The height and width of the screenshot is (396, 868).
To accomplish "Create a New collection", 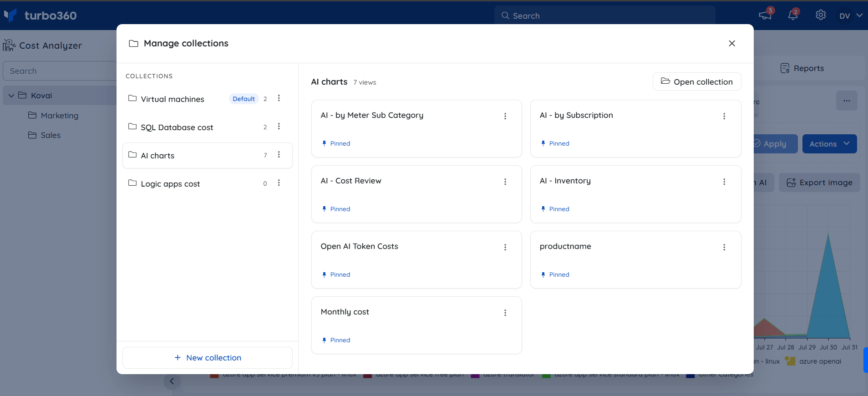I will (x=208, y=358).
